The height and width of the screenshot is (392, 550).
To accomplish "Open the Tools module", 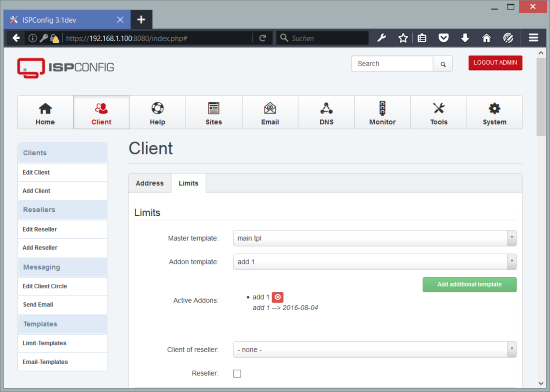I will point(438,113).
